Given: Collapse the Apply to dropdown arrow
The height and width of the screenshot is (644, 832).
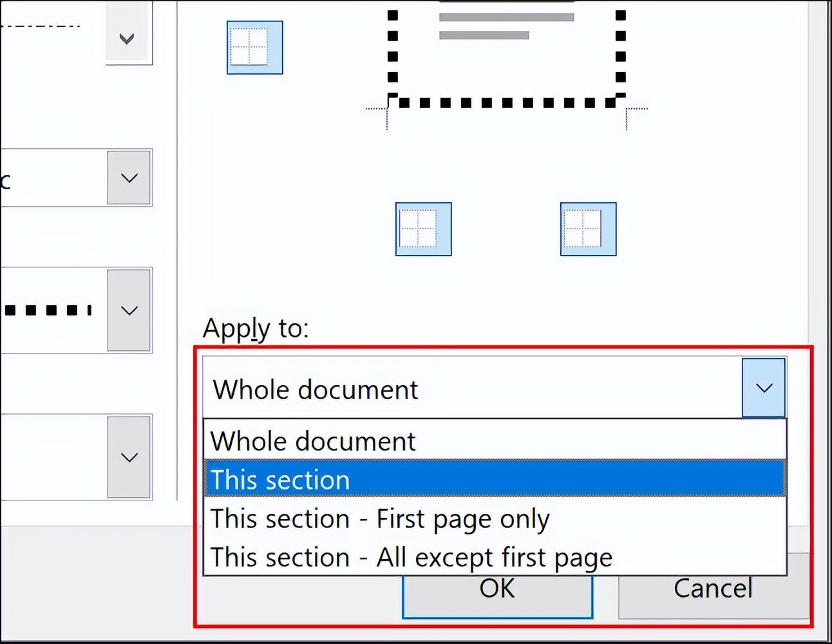Looking at the screenshot, I should tap(764, 388).
